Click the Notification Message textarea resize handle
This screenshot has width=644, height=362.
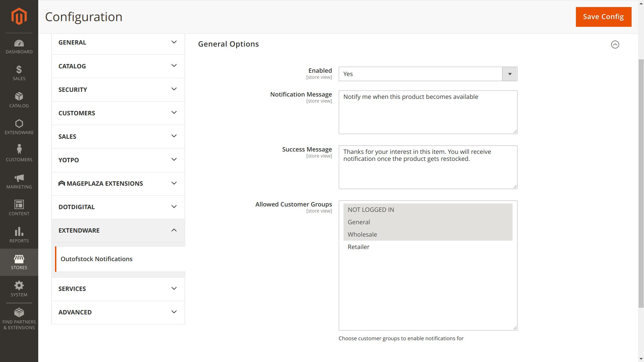coord(515,131)
